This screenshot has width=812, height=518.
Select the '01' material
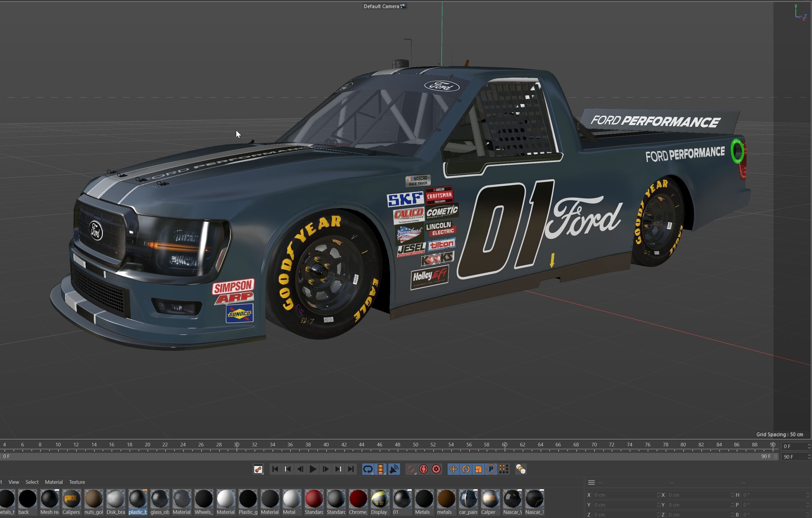[402, 502]
